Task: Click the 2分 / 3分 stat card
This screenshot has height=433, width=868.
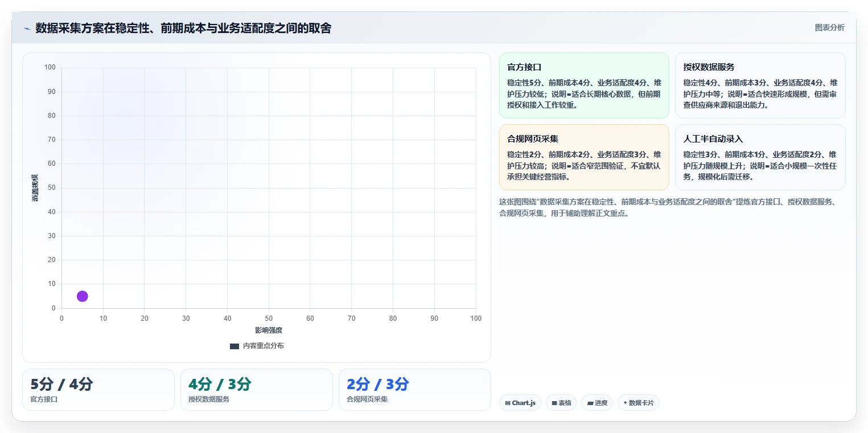Action: pos(415,390)
